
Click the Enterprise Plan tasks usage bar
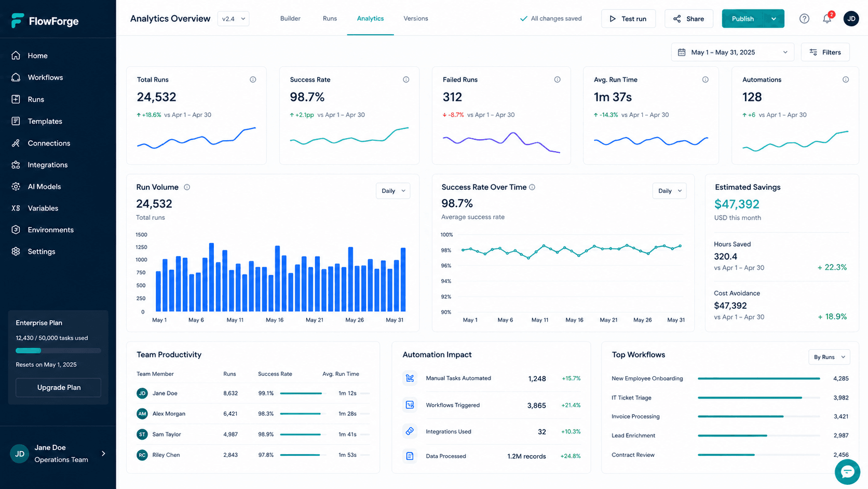point(58,351)
